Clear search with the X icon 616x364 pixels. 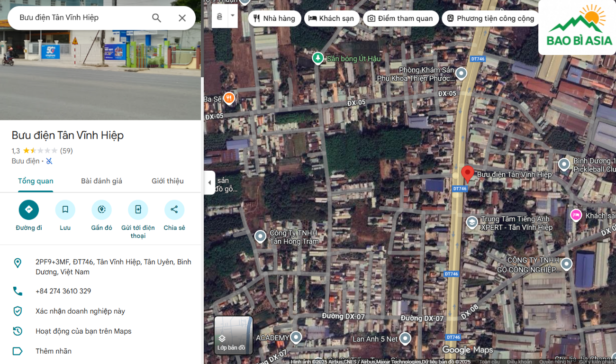(x=182, y=18)
